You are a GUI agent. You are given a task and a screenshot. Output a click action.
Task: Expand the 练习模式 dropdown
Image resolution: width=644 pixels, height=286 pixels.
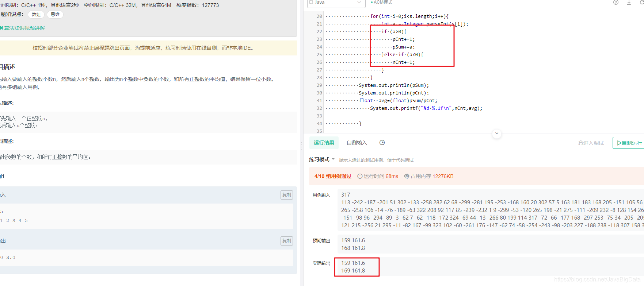[322, 159]
